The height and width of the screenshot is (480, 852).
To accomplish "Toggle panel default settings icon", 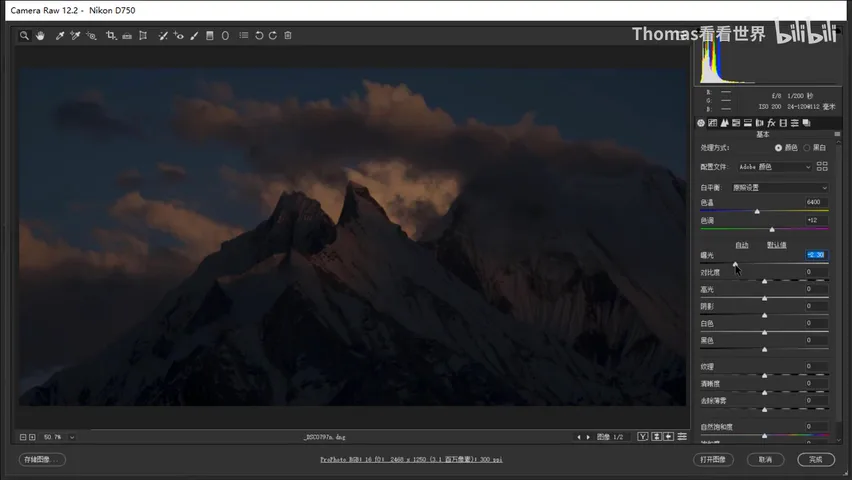I will tap(682, 437).
